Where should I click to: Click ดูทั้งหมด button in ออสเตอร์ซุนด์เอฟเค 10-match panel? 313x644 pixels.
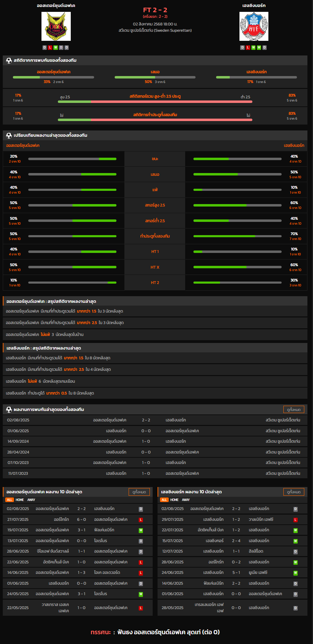coord(139,492)
